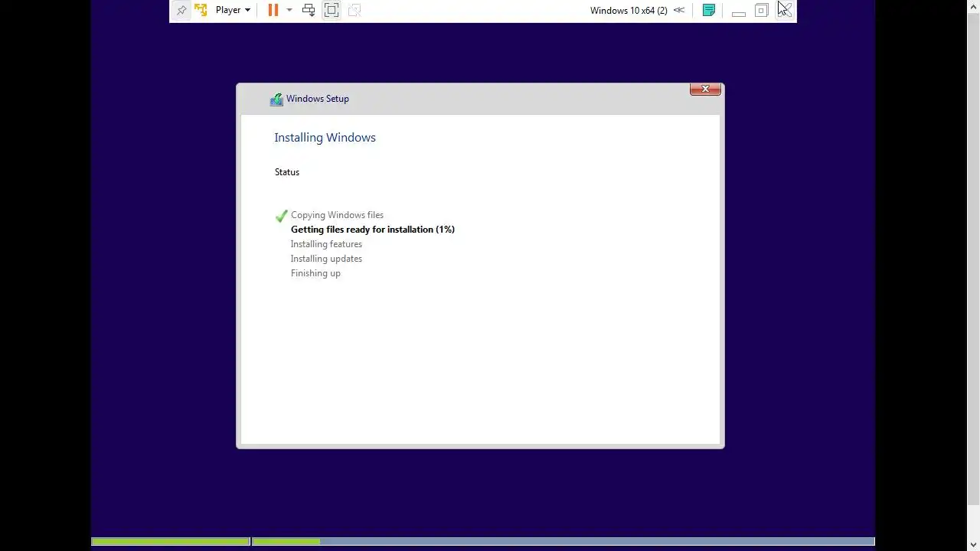Open the Player menu

(233, 10)
